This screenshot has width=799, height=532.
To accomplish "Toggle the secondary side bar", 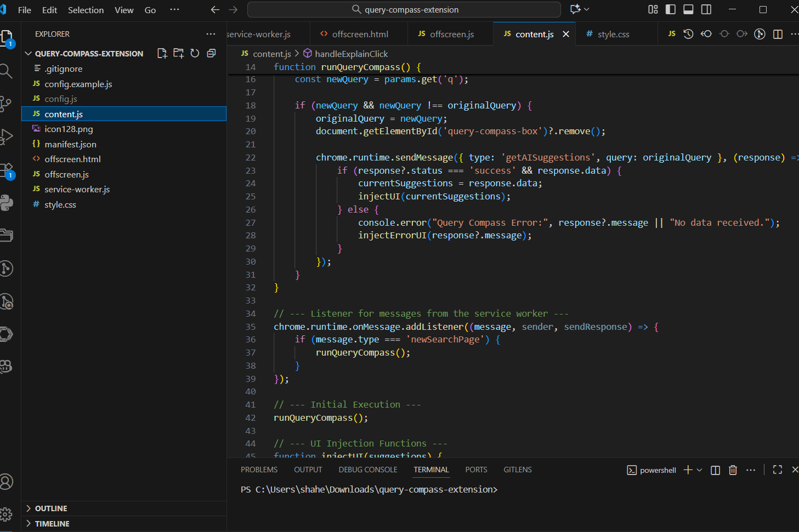I will (706, 9).
